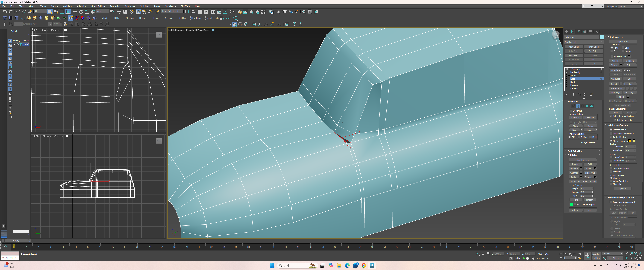Open the Create Selection Set dropdown
The width and height of the screenshot is (644, 270).
click(x=171, y=11)
